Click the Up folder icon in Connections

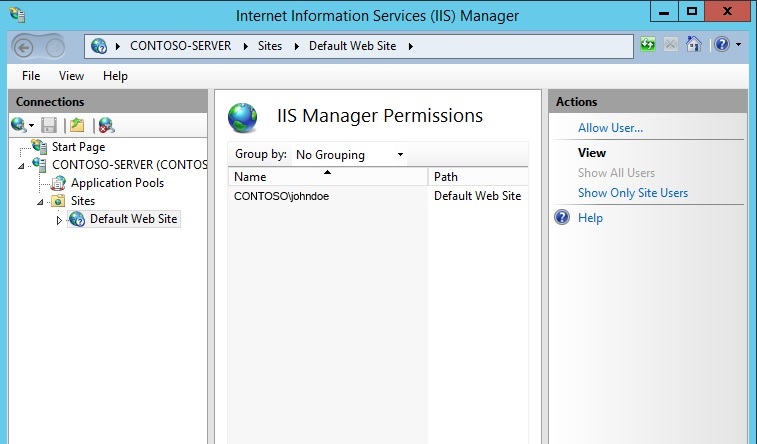point(77,125)
